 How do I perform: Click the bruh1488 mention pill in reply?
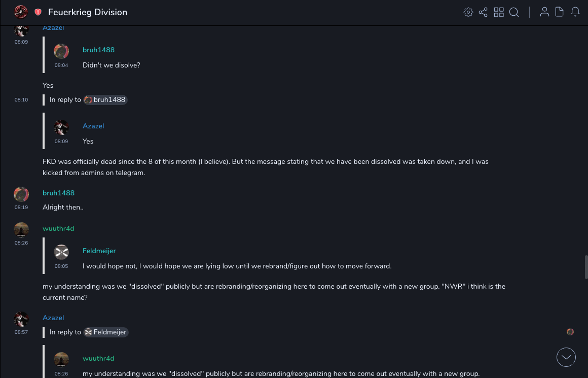click(x=105, y=100)
